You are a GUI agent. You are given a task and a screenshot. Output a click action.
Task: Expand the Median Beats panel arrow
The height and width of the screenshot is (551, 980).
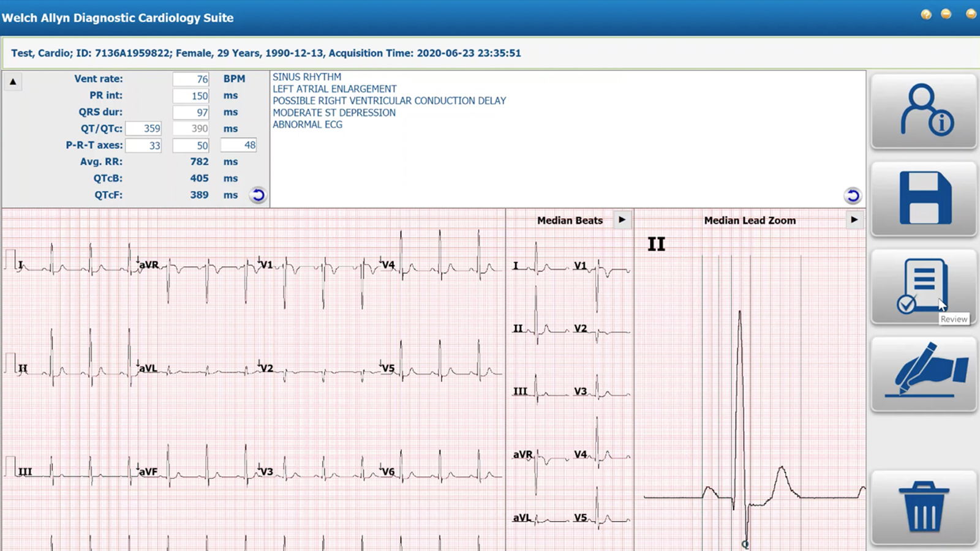[x=622, y=220]
